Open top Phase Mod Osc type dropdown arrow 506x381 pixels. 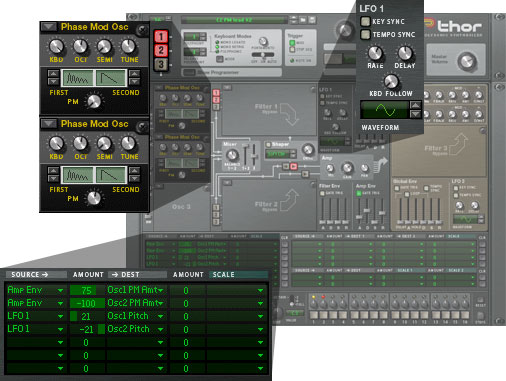[49, 27]
